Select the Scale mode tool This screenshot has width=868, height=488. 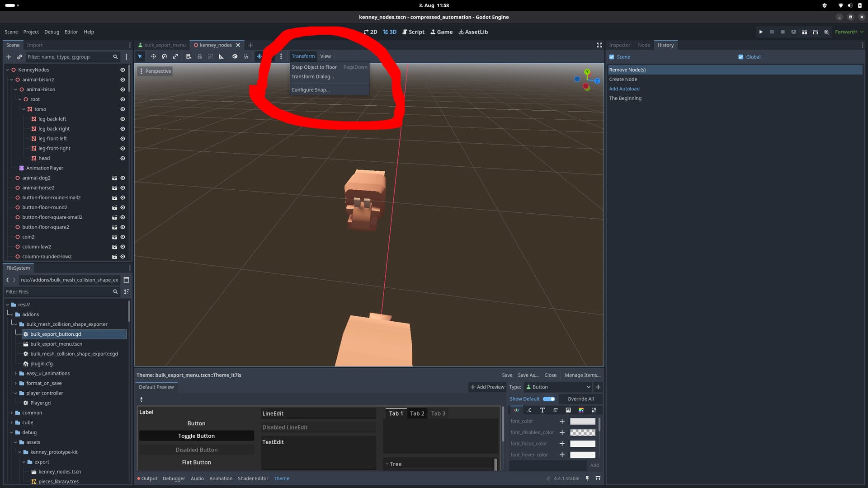(x=175, y=56)
